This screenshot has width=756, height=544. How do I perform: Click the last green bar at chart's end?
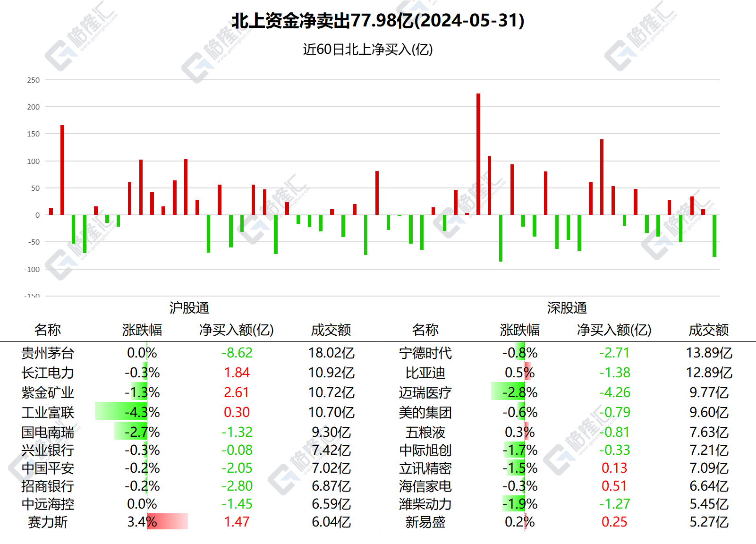click(x=714, y=236)
